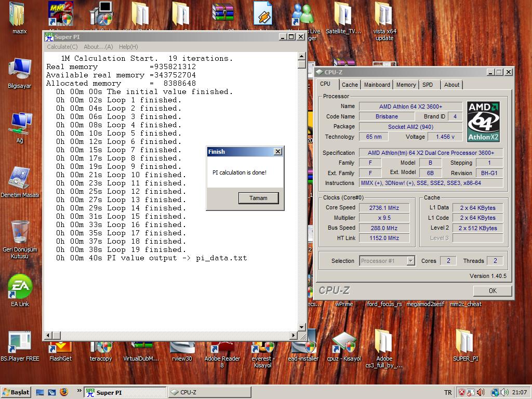
Task: Click the Başlat start button
Action: pos(16,392)
